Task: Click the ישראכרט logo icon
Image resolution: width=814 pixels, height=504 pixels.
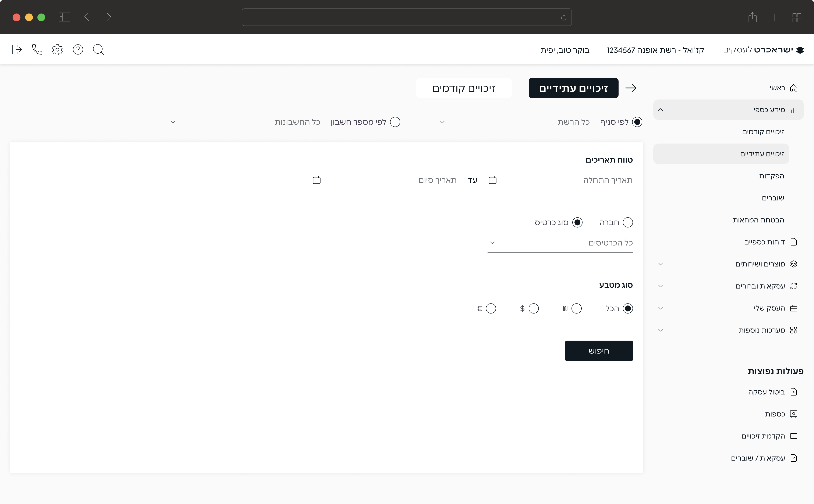Action: click(800, 50)
